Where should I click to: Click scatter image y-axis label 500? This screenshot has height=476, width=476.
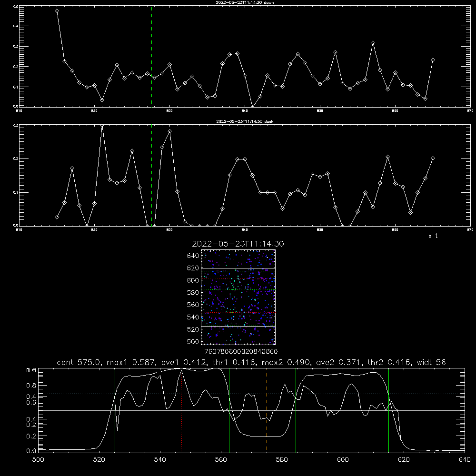pos(193,341)
